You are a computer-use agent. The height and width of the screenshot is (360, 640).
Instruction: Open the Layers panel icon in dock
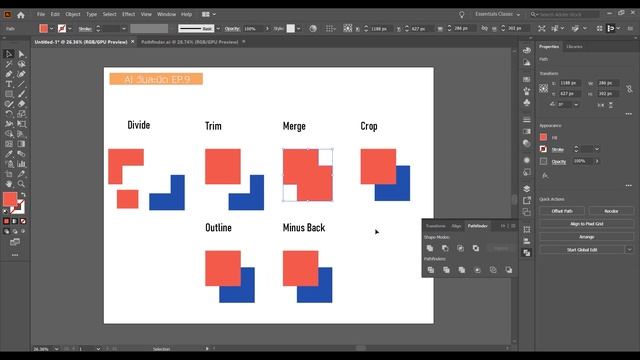pos(527,189)
